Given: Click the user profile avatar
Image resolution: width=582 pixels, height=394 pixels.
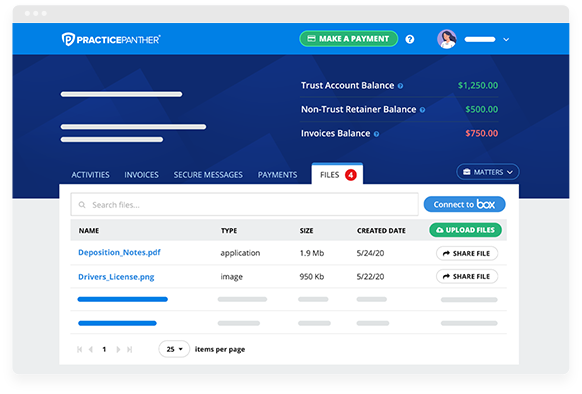Looking at the screenshot, I should click(447, 39).
